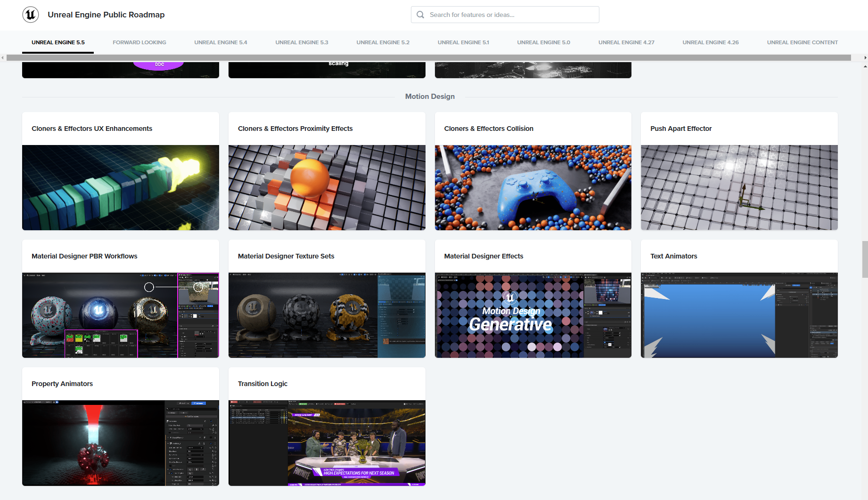Open the Property Animators red glow thumbnail
Viewport: 868px width, 500px height.
(121, 443)
